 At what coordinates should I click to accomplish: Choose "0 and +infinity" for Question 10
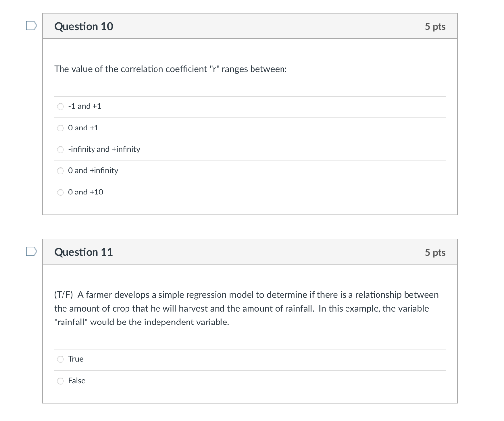(60, 171)
